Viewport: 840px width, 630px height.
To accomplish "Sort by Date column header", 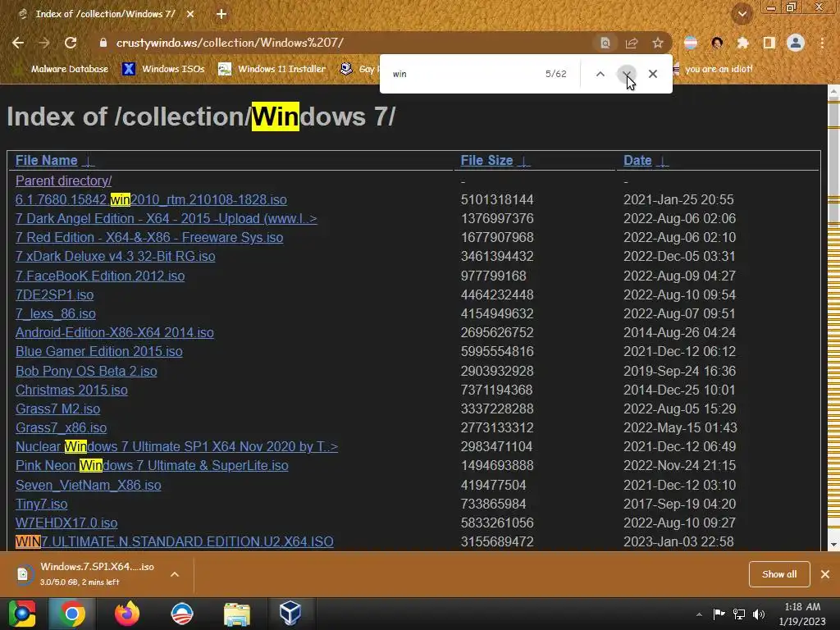I will pos(637,160).
